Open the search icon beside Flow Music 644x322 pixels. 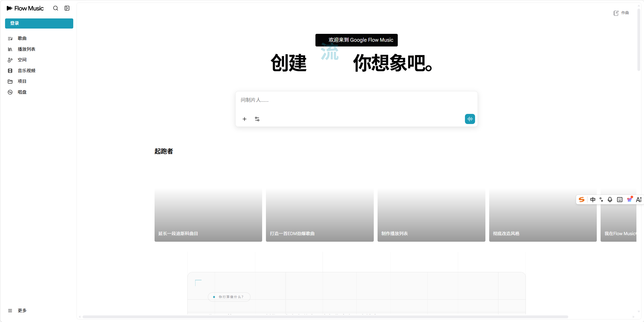tap(56, 8)
